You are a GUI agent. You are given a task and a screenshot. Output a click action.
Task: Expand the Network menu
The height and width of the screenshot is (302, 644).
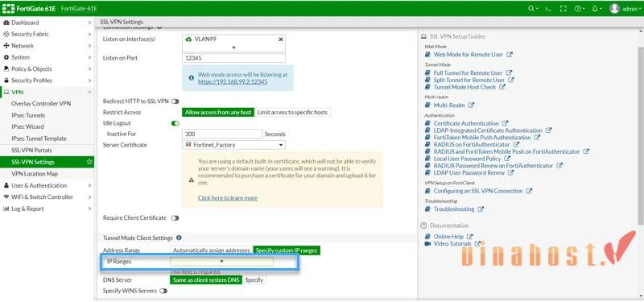[x=47, y=46]
